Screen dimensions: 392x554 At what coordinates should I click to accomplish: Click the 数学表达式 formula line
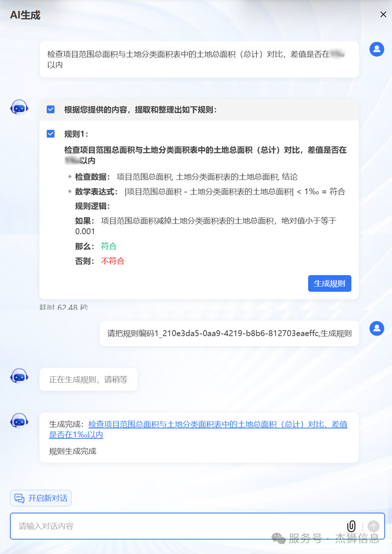(x=210, y=192)
